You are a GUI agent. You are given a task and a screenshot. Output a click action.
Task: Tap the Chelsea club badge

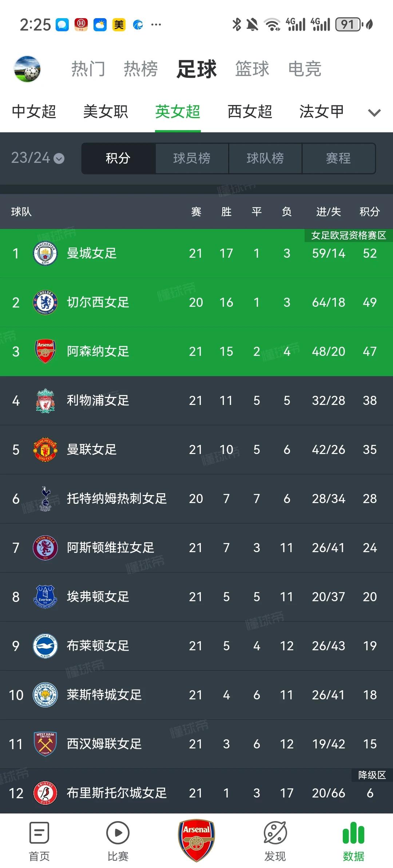coord(45,302)
